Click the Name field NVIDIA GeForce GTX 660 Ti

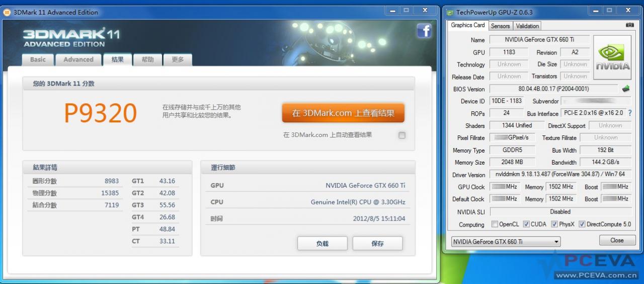(539, 40)
